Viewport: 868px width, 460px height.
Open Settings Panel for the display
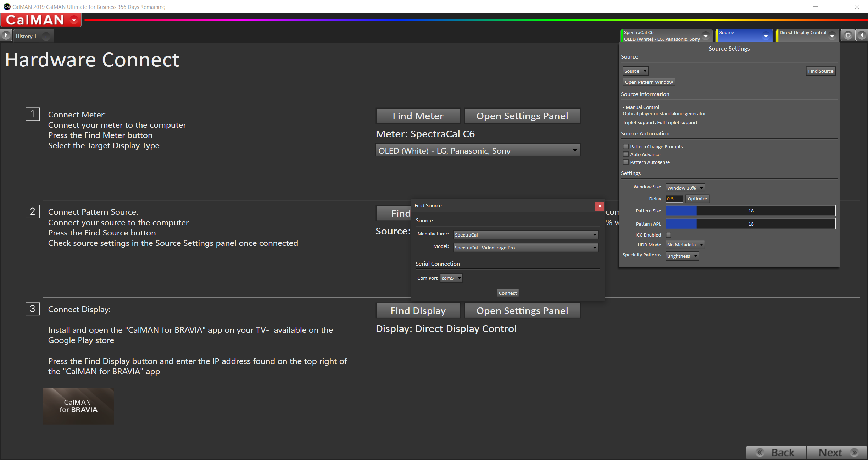click(522, 311)
